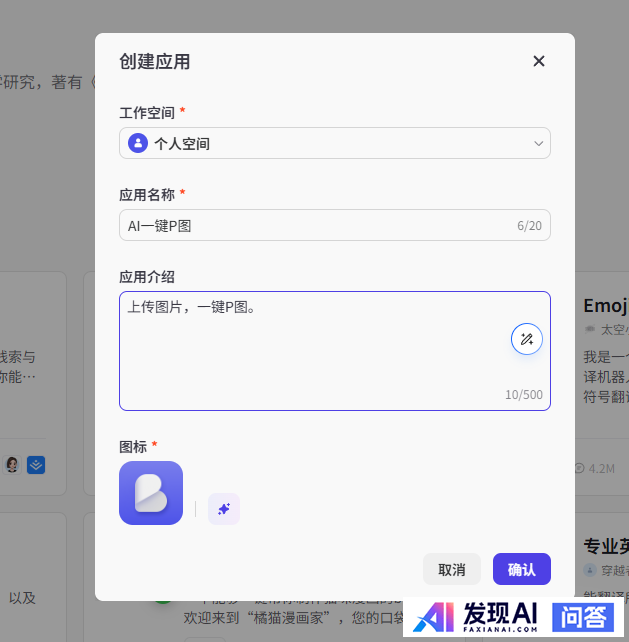This screenshot has width=629, height=642.
Task: Close the 创建应用 dialog with X
Action: (539, 61)
